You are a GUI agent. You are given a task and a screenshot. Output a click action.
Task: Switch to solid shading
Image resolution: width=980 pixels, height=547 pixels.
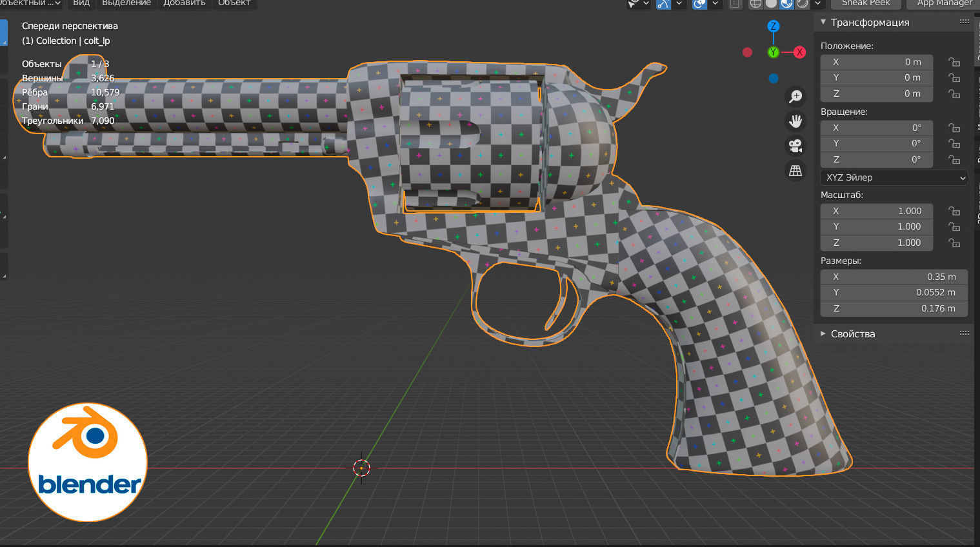coord(771,3)
